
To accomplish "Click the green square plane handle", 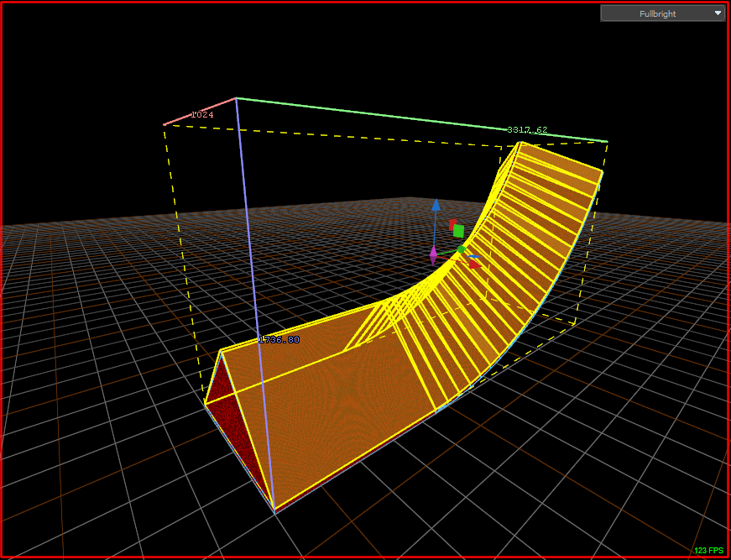I will 459,231.
